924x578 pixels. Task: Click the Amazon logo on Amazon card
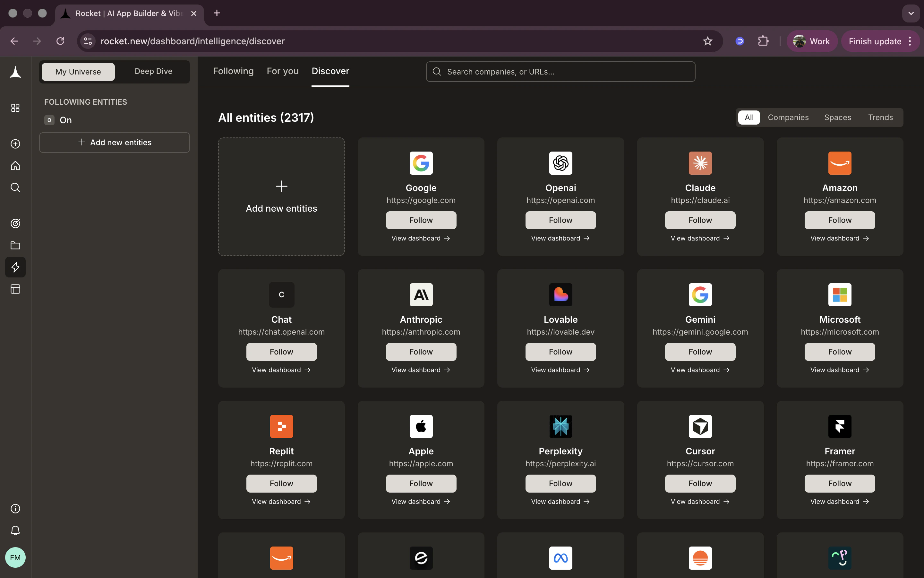pos(840,163)
